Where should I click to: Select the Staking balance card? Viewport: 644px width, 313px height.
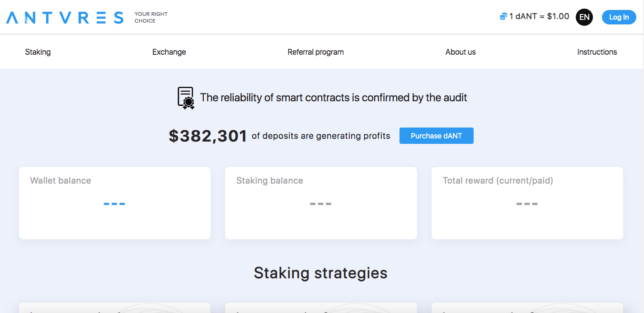coord(321,203)
